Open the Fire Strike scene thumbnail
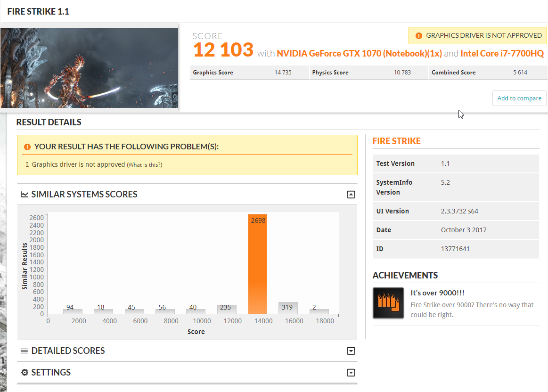Image resolution: width=548 pixels, height=392 pixels. click(x=89, y=68)
